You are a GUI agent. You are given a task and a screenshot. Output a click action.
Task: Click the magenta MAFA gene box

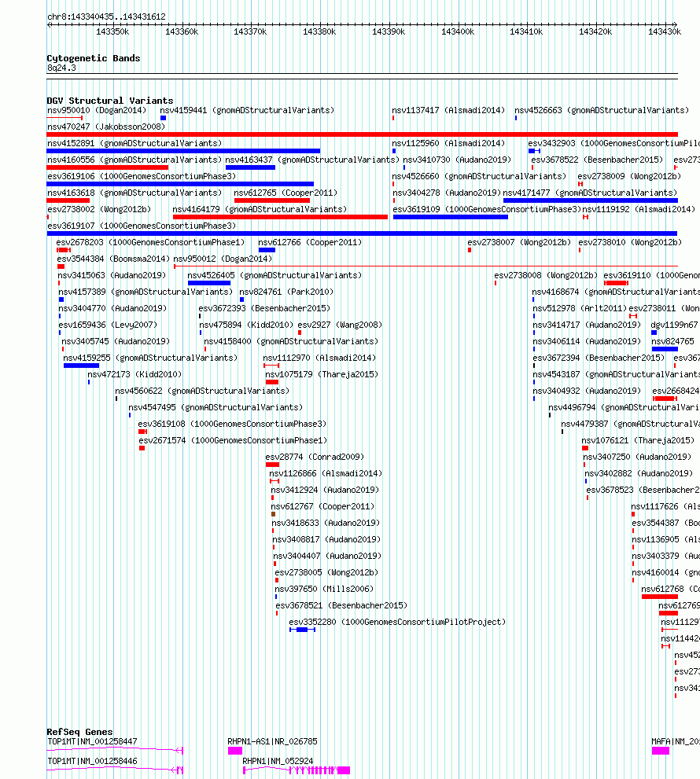coord(661,751)
